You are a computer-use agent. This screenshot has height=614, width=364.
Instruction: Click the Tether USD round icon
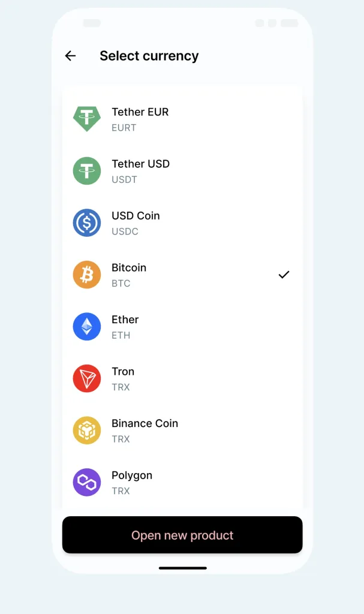tap(87, 171)
